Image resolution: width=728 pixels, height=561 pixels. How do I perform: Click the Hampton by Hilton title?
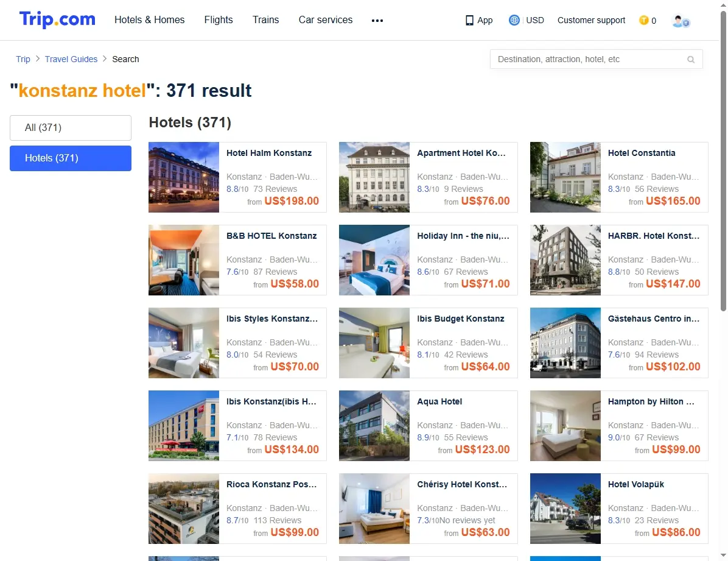[651, 401]
